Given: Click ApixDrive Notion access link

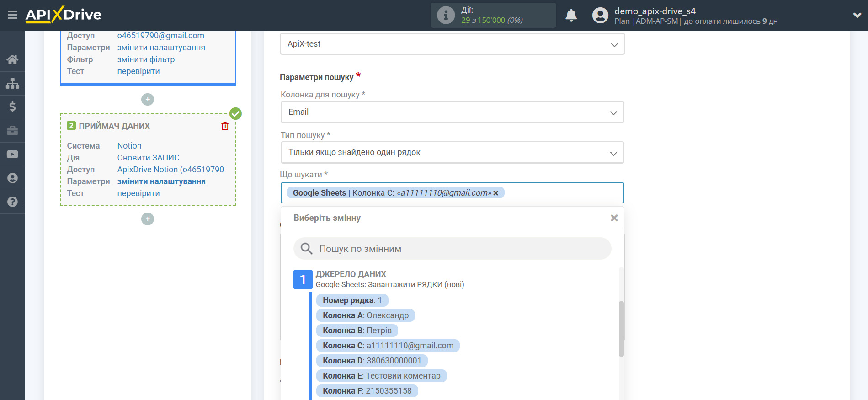Looking at the screenshot, I should (170, 170).
